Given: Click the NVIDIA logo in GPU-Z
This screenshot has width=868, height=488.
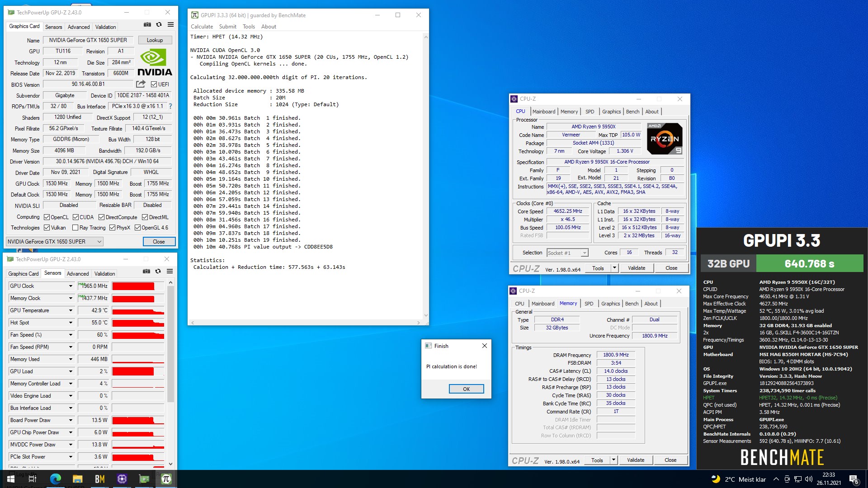Looking at the screenshot, I should click(155, 62).
